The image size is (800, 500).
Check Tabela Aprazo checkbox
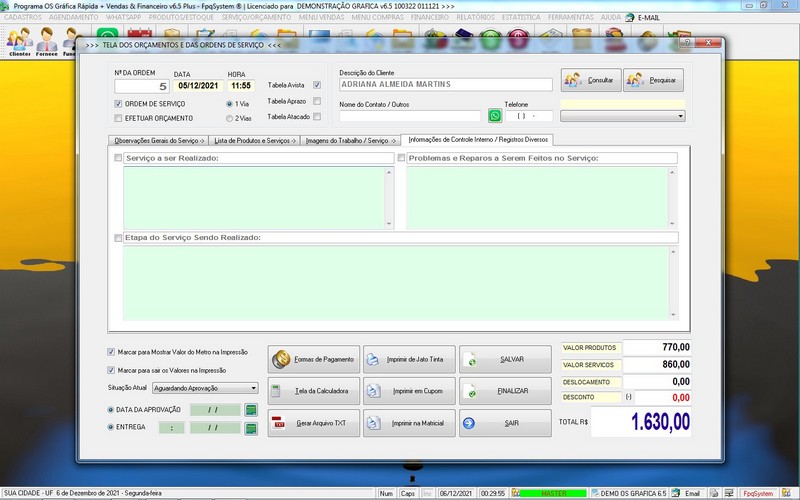tap(317, 101)
